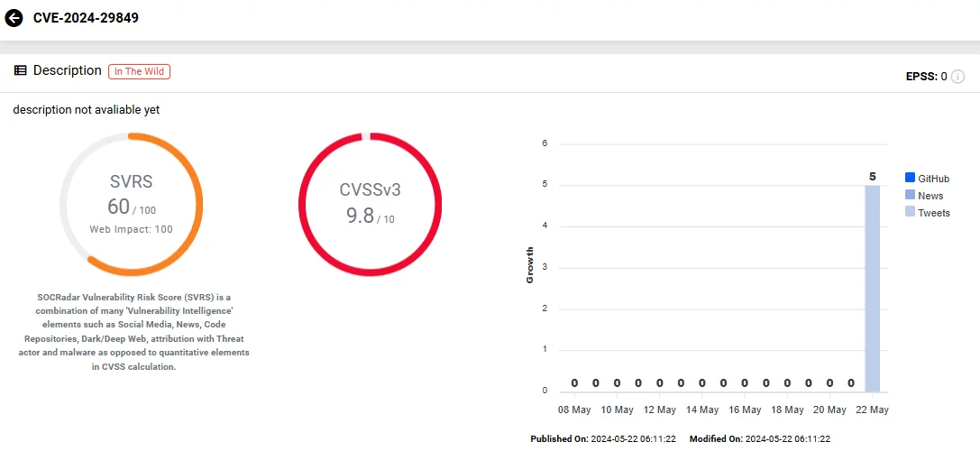980x451 pixels.
Task: Click the 14 May axis label
Action: coord(702,410)
